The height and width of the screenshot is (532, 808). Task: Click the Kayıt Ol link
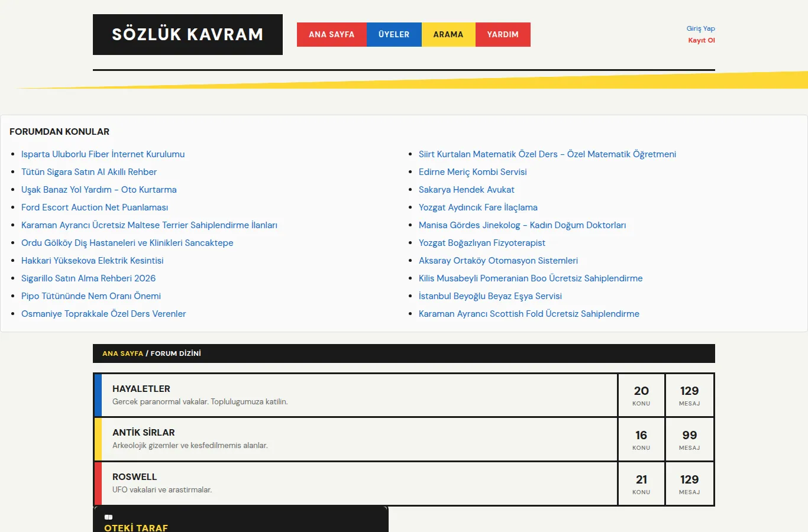point(702,40)
